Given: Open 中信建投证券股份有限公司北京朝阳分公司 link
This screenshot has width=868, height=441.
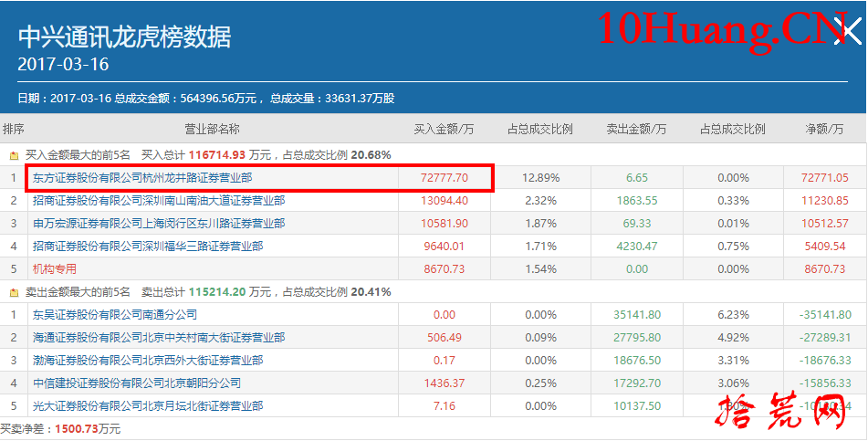Looking at the screenshot, I should pos(137,383).
